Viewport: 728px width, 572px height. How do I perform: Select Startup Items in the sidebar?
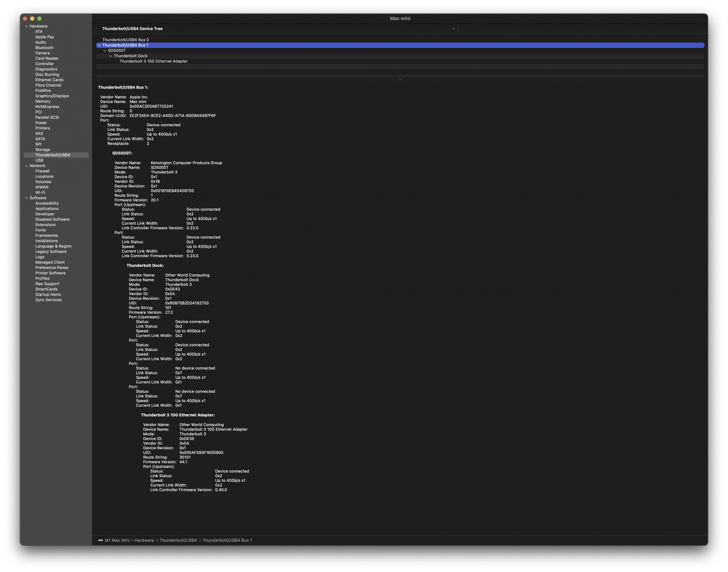pyautogui.click(x=48, y=295)
